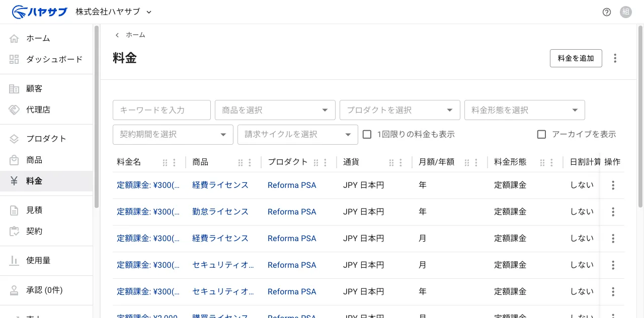644x318 pixels.
Task: Open page more options next to 料金を追加
Action: pyautogui.click(x=615, y=58)
